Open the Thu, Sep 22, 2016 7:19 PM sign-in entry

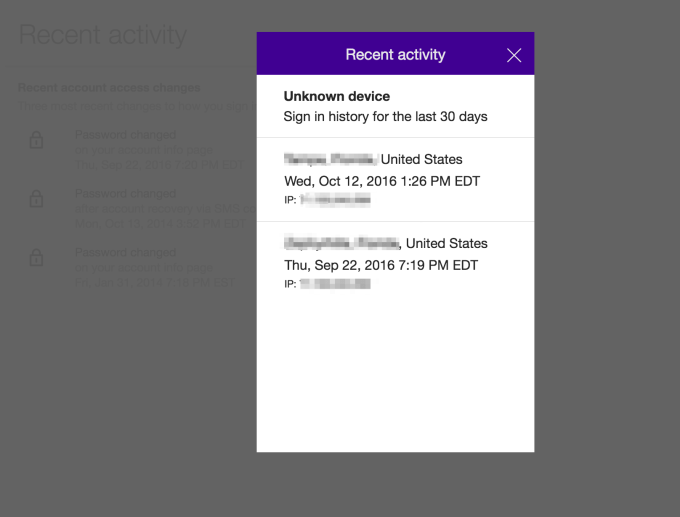coord(381,265)
